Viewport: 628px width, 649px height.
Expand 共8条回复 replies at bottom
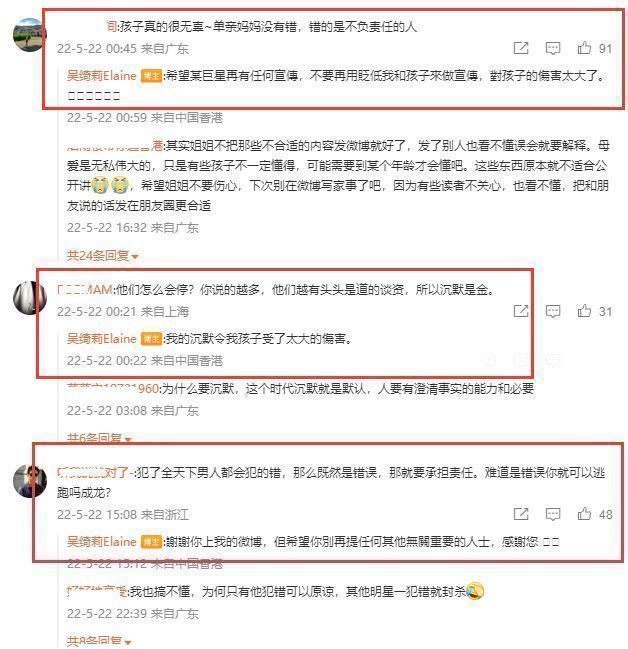tap(99, 642)
